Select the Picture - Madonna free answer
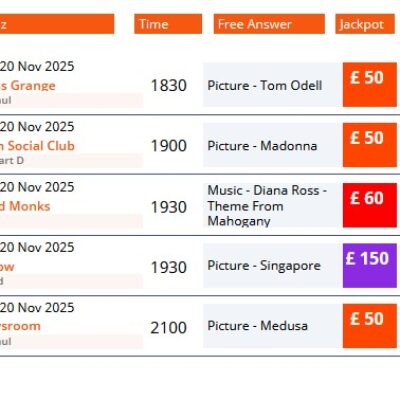This screenshot has height=400, width=400. tap(262, 146)
